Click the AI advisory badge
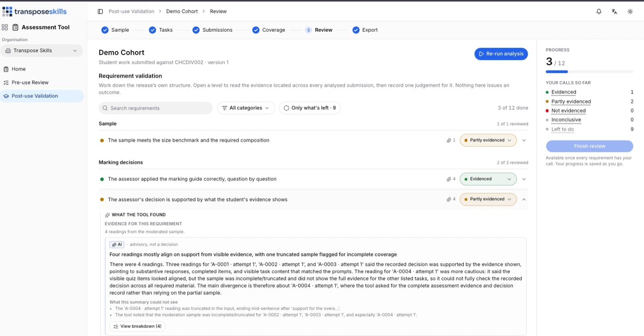This screenshot has width=644, height=336. point(117,244)
